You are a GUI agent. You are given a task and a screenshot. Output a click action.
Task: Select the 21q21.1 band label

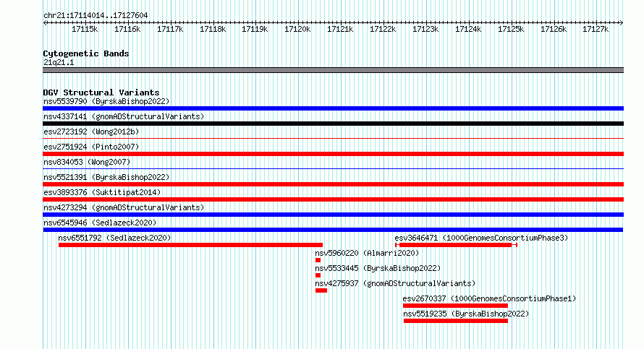click(x=59, y=62)
